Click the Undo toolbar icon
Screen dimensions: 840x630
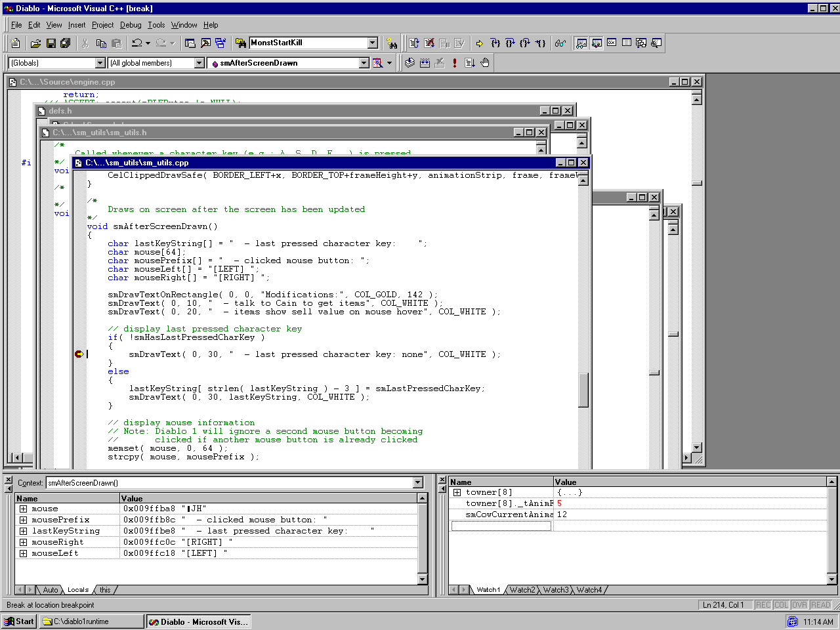[x=136, y=43]
